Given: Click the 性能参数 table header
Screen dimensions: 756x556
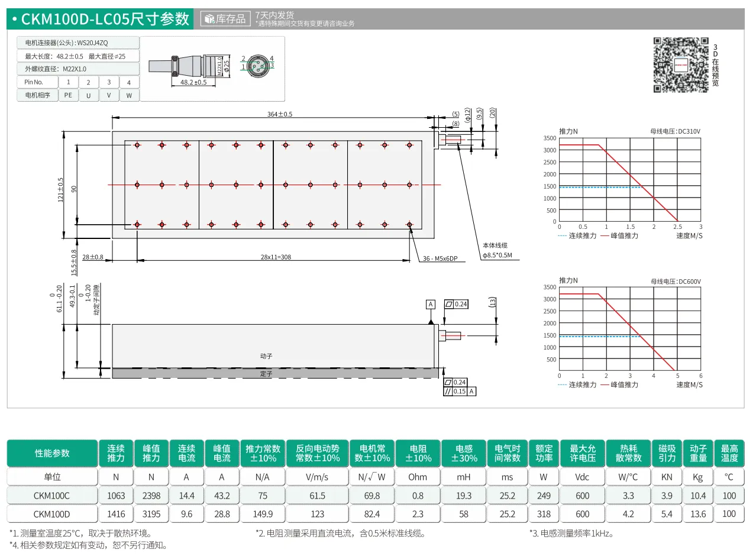Looking at the screenshot, I should coord(52,453).
